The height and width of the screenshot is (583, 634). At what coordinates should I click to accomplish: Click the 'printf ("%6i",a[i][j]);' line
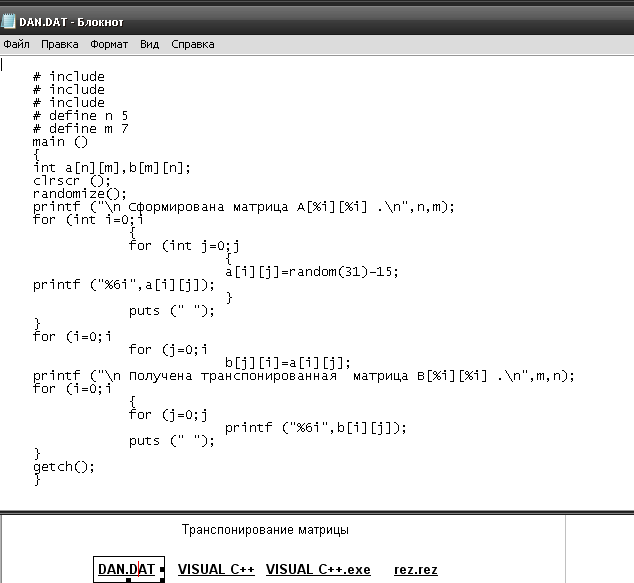[124, 285]
